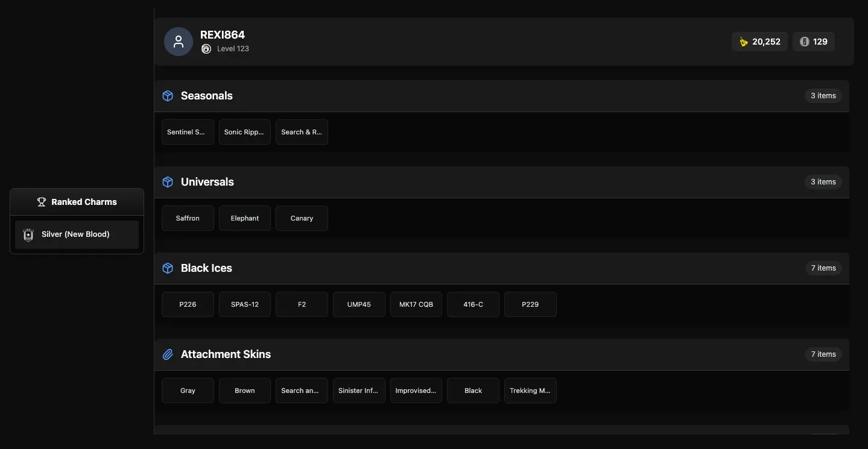The width and height of the screenshot is (868, 449).
Task: Click the Seasonals box icon
Action: click(x=168, y=96)
